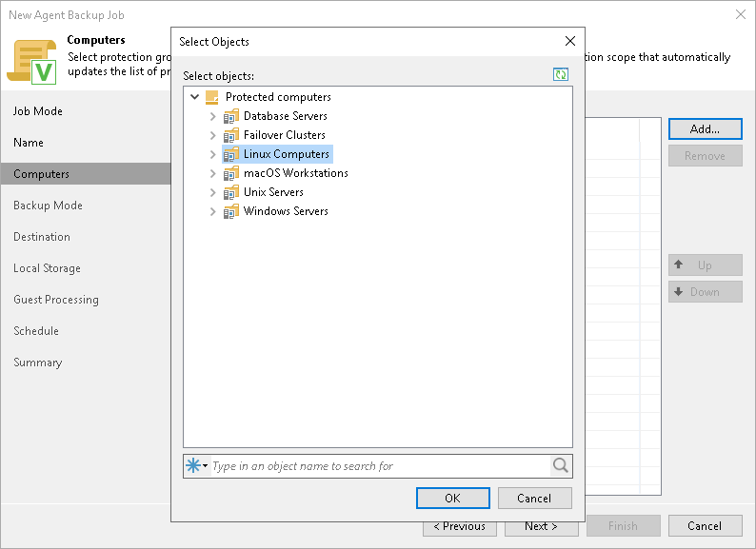Click the Windows Servers group icon
This screenshot has width=756, height=549.
click(231, 211)
